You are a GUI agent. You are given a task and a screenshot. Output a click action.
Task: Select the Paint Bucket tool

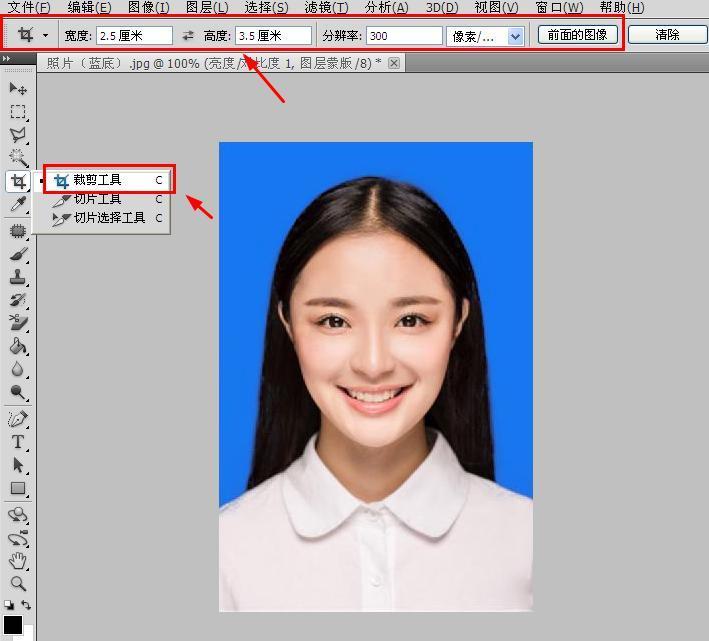point(18,346)
